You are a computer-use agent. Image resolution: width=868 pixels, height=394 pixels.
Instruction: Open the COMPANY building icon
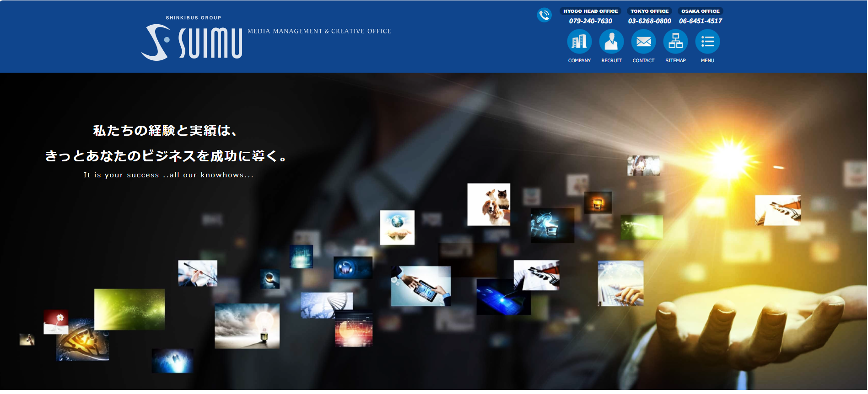[x=579, y=42]
